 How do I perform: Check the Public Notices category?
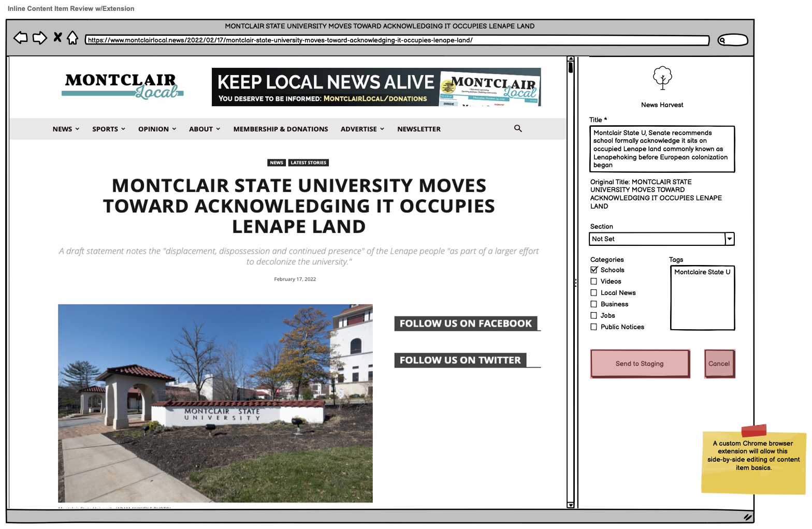594,327
